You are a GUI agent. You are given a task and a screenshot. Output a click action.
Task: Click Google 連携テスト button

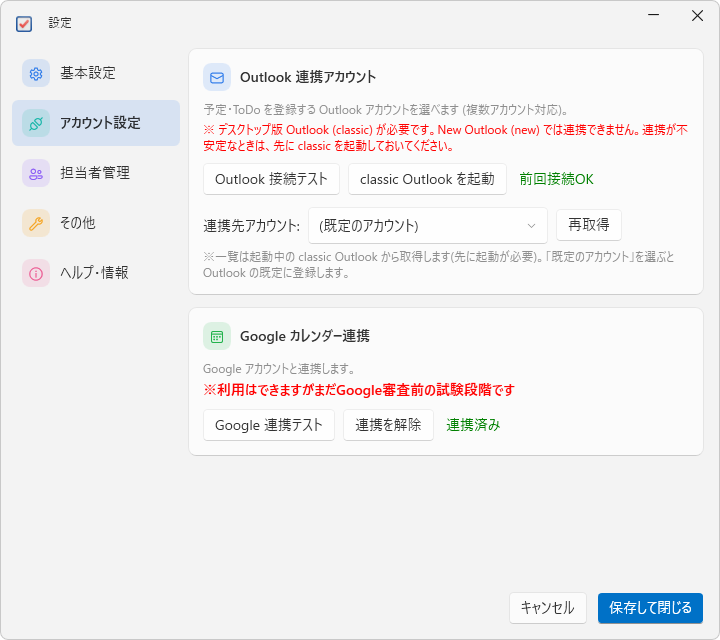269,425
